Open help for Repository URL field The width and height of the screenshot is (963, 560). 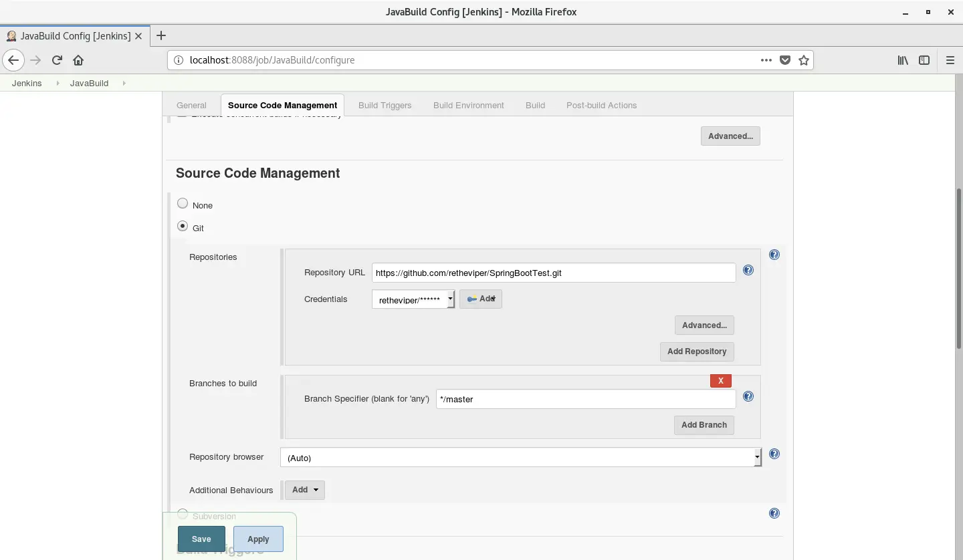click(x=748, y=271)
